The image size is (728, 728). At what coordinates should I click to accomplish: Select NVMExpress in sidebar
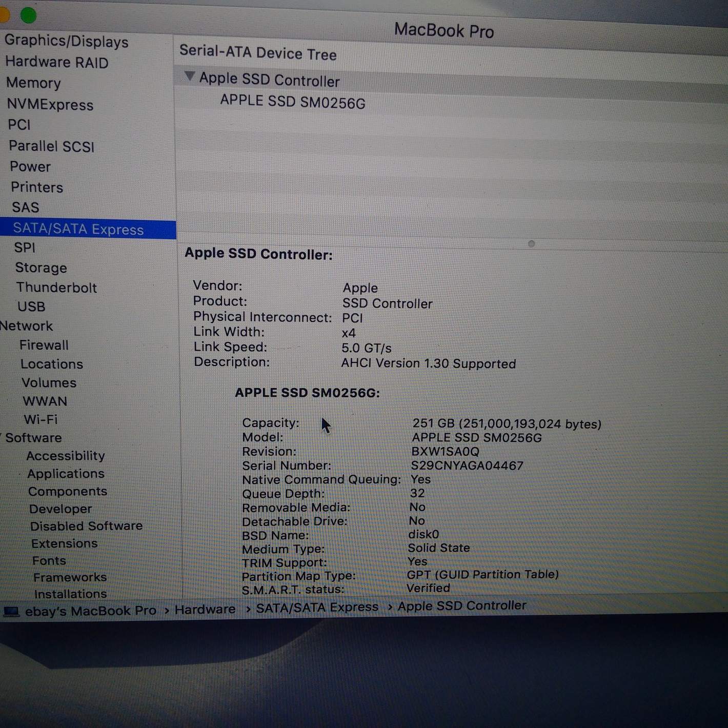(x=50, y=105)
